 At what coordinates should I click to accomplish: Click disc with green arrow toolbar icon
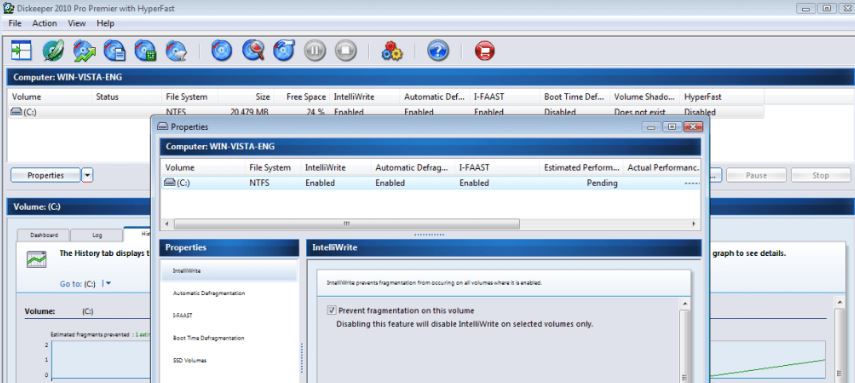[x=85, y=51]
